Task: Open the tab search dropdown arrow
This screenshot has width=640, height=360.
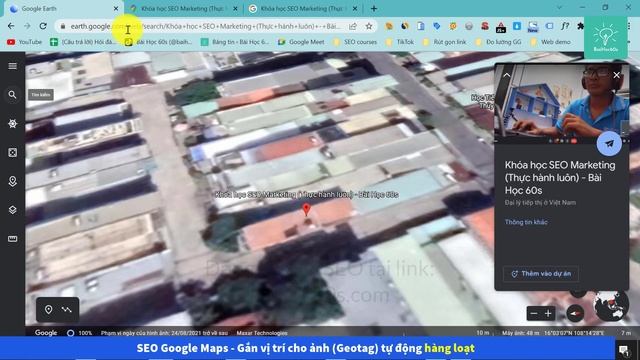Action: tap(559, 8)
